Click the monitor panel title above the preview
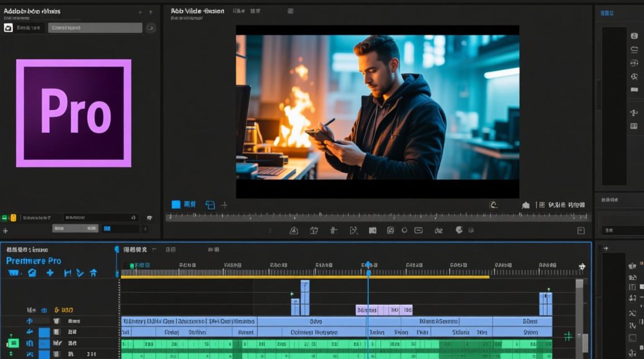 click(197, 11)
